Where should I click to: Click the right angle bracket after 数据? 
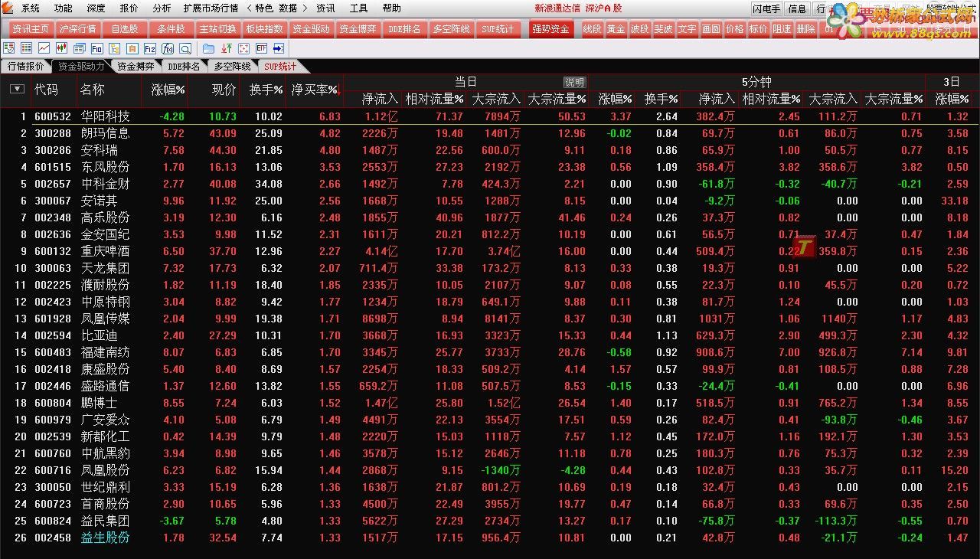coord(306,8)
